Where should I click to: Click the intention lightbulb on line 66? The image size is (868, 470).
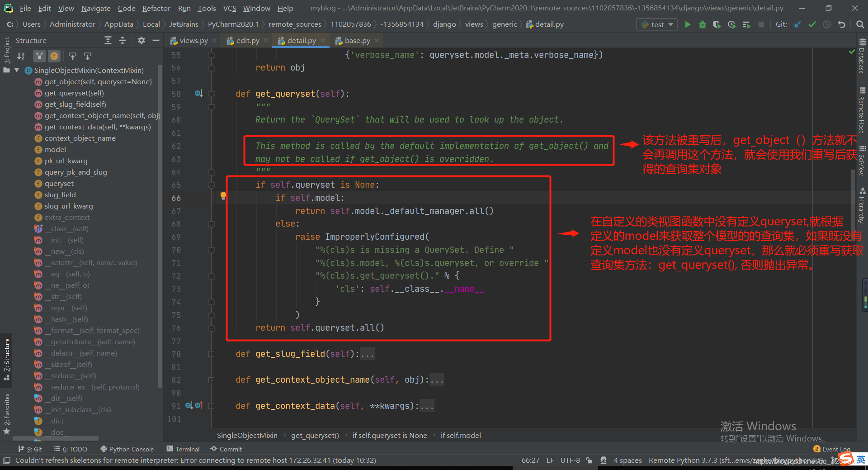click(x=223, y=196)
